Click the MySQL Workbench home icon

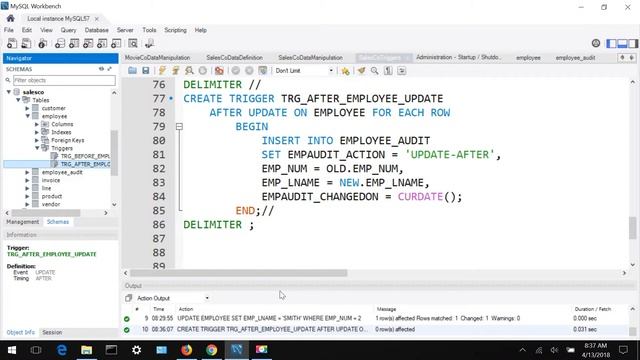pyautogui.click(x=11, y=18)
